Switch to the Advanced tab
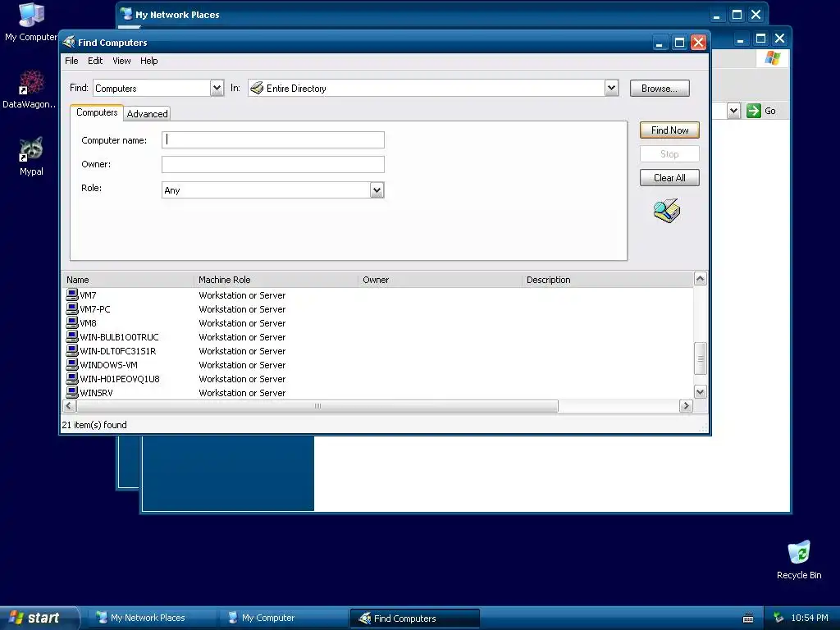Screen dimensions: 840x630 point(147,113)
